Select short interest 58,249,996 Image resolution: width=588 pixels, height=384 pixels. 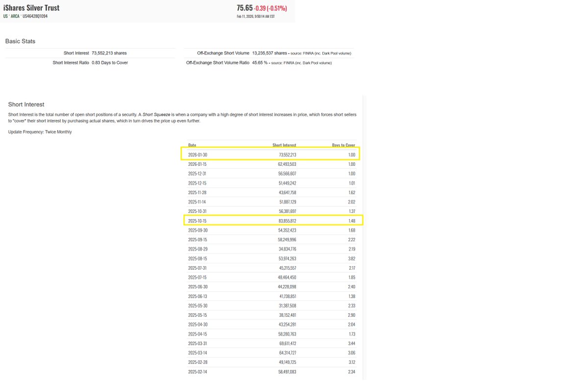coord(287,240)
